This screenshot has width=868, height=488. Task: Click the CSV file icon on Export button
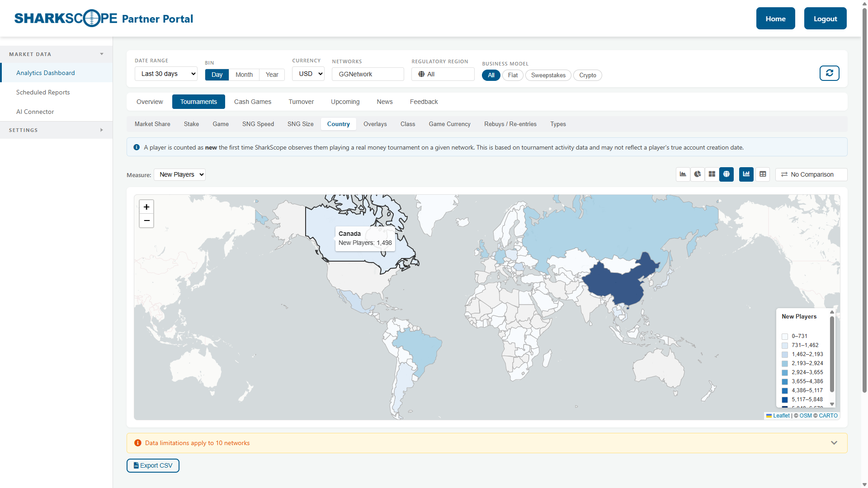tap(136, 465)
